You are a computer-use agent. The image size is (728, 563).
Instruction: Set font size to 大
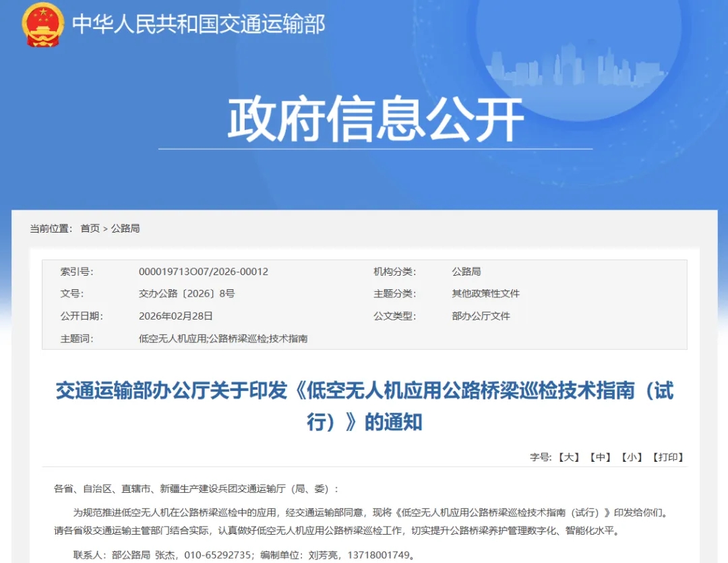[568, 457]
